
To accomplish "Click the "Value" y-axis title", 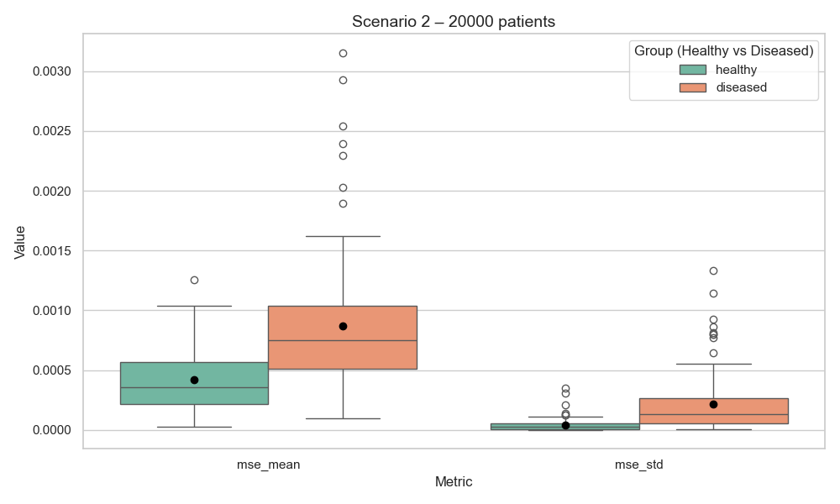I will point(21,241).
